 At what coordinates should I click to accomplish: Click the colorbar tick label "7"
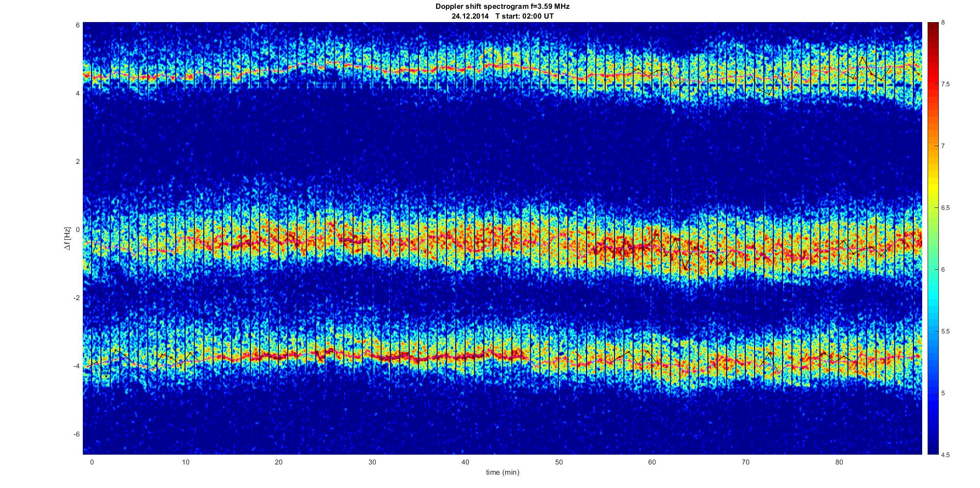[943, 146]
